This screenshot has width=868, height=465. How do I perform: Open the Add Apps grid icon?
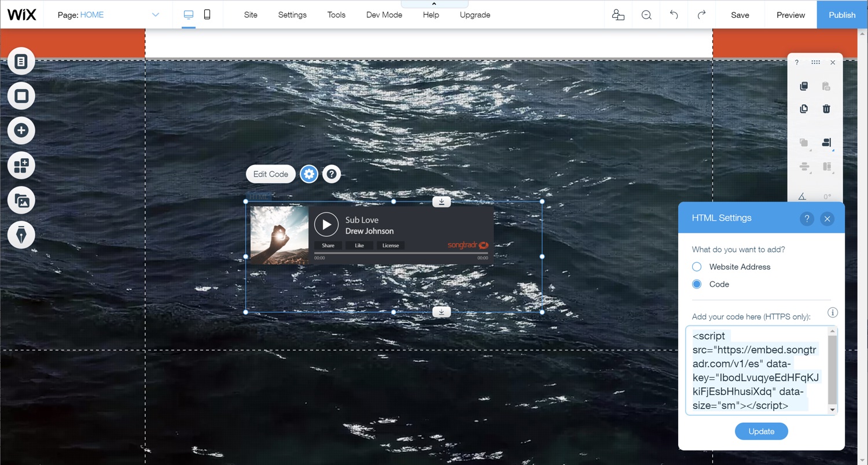[21, 166]
